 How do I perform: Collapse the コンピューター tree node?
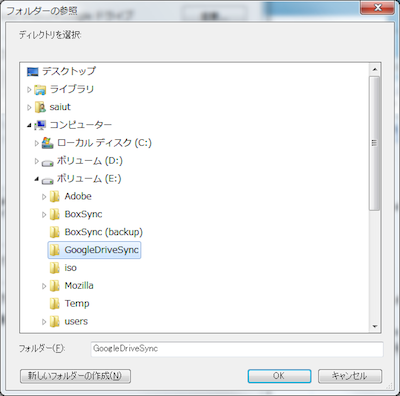(29, 126)
